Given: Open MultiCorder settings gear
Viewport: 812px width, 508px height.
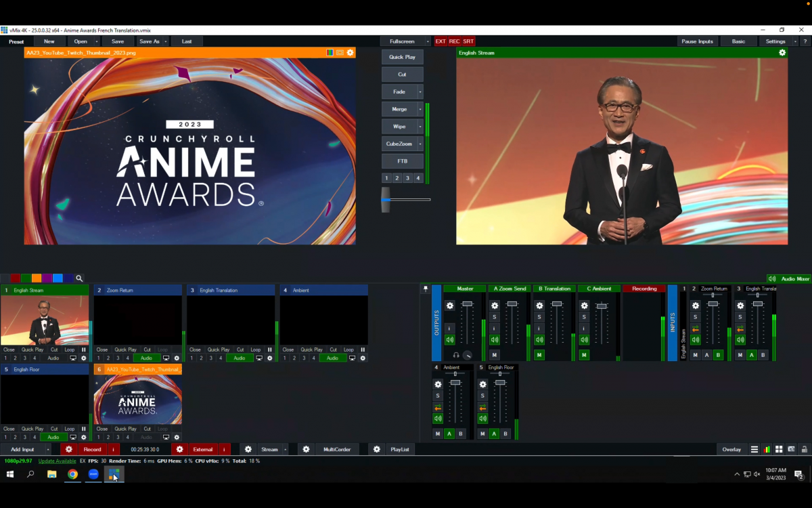Looking at the screenshot, I should 307,449.
